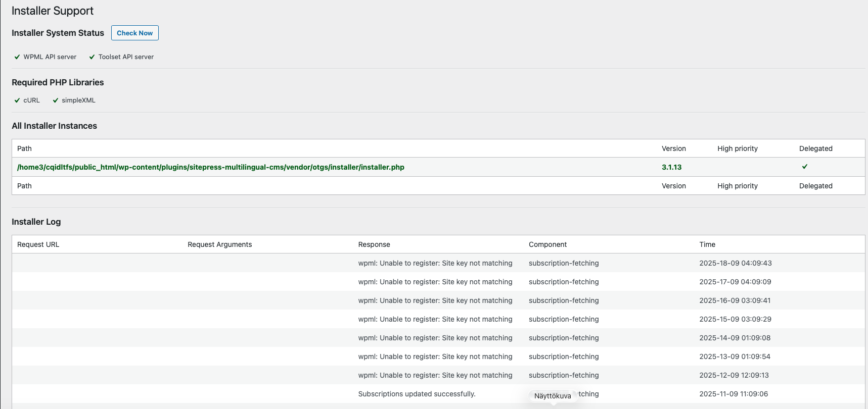
Task: Click the simpleXML checkmark icon
Action: click(x=56, y=100)
